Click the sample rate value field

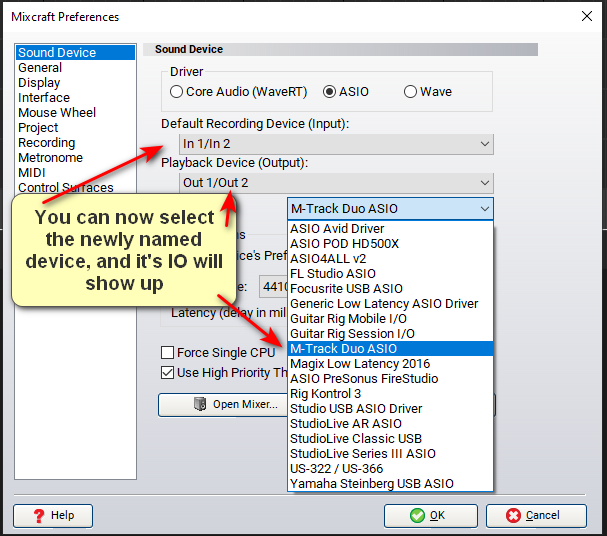[273, 287]
